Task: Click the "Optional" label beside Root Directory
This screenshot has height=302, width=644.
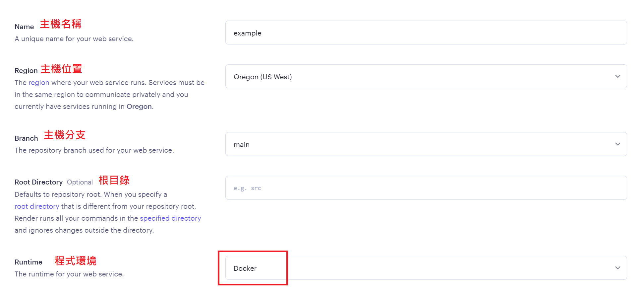Action: click(80, 182)
